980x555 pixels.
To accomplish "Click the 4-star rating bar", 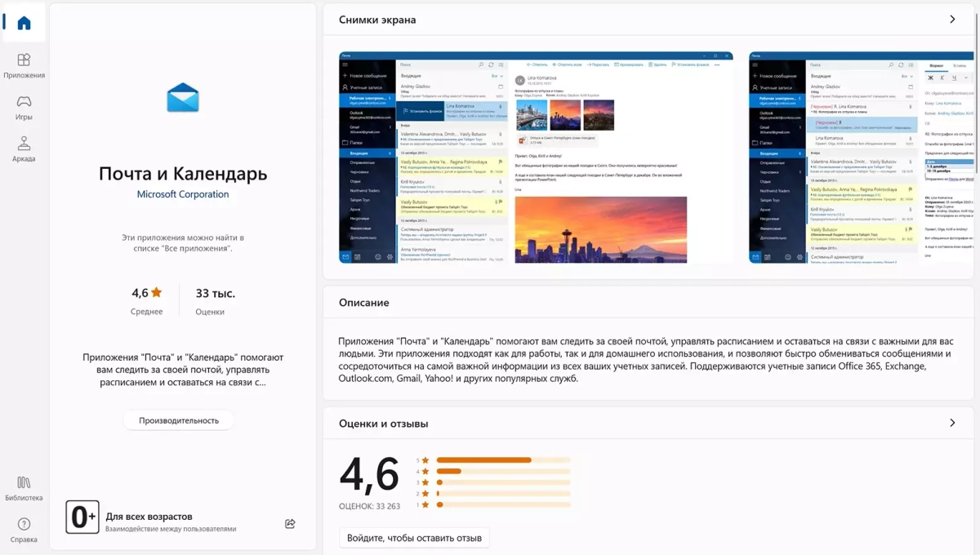I will [503, 471].
